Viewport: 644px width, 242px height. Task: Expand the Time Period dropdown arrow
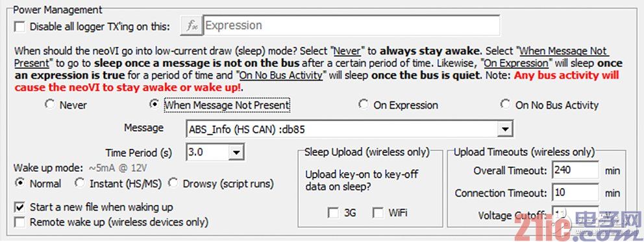click(x=236, y=152)
